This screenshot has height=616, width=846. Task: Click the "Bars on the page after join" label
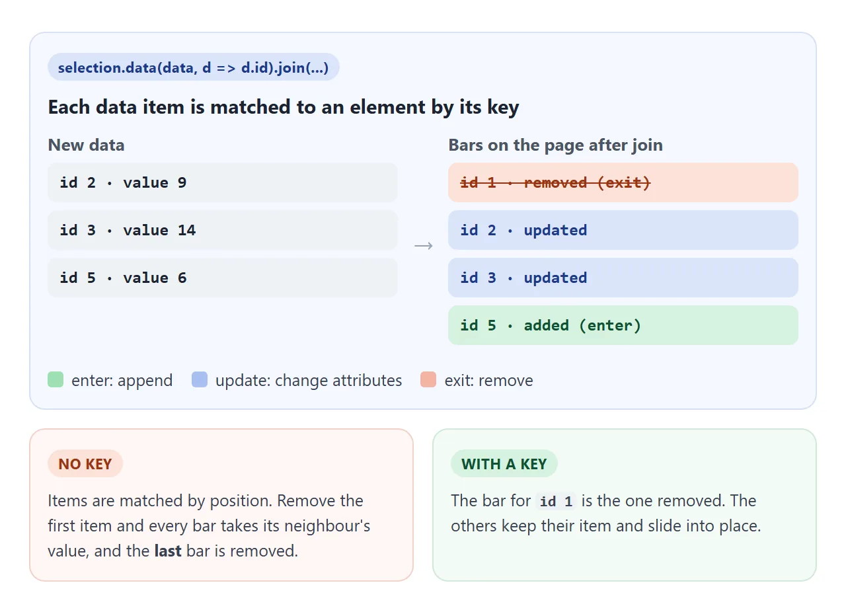coord(556,145)
